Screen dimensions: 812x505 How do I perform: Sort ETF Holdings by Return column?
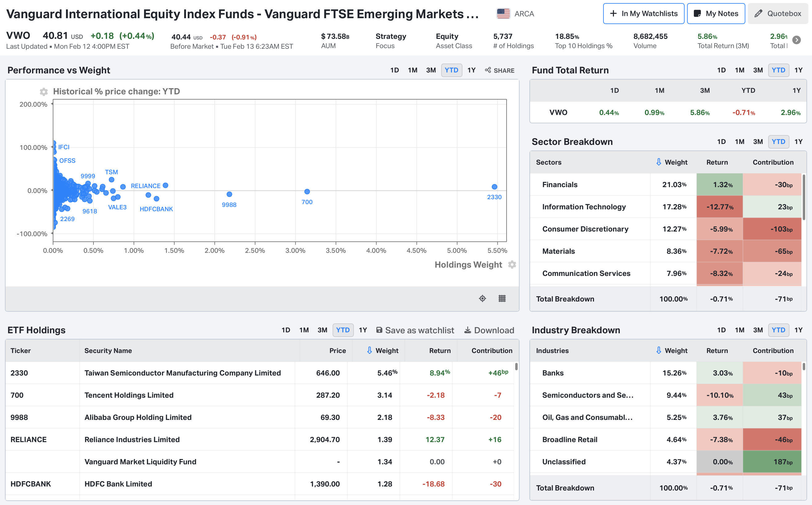coord(440,350)
